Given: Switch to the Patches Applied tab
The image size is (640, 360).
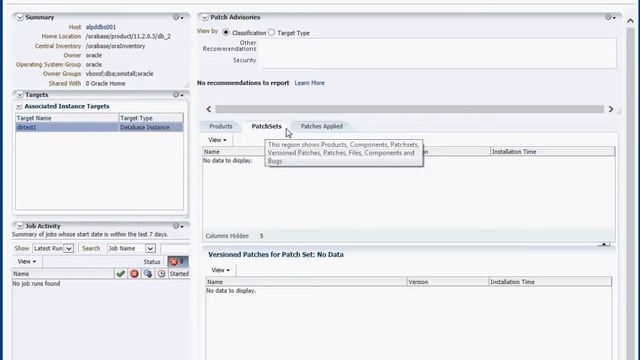Looking at the screenshot, I should [322, 127].
